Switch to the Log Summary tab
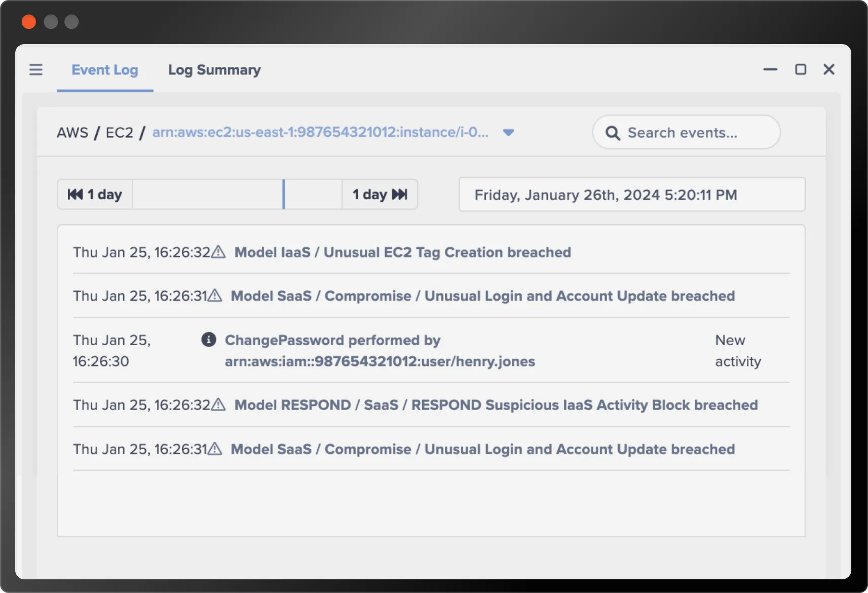 click(214, 70)
